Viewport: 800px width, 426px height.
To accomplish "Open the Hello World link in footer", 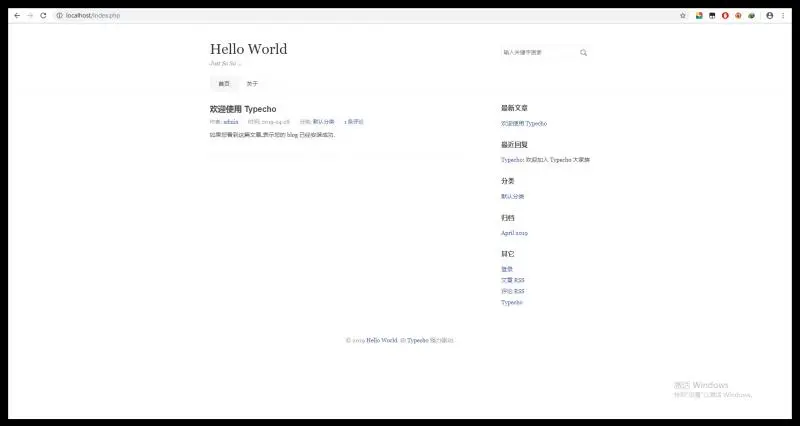I will pos(382,340).
